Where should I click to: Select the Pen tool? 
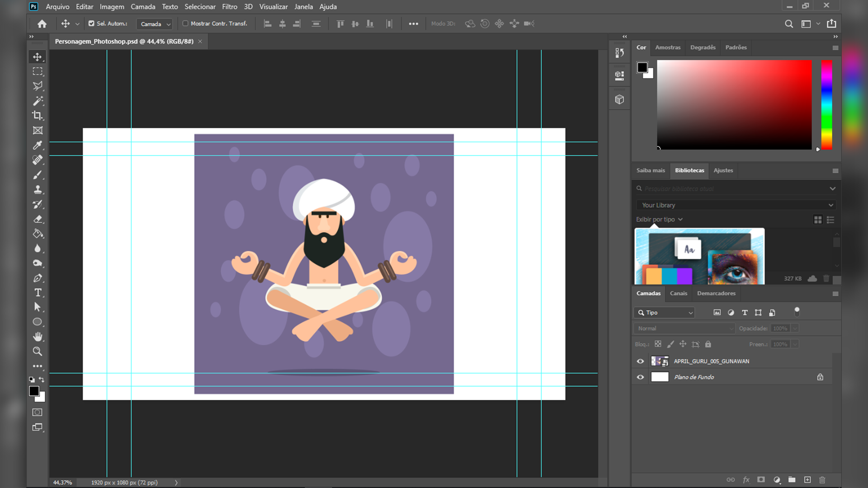pyautogui.click(x=38, y=278)
